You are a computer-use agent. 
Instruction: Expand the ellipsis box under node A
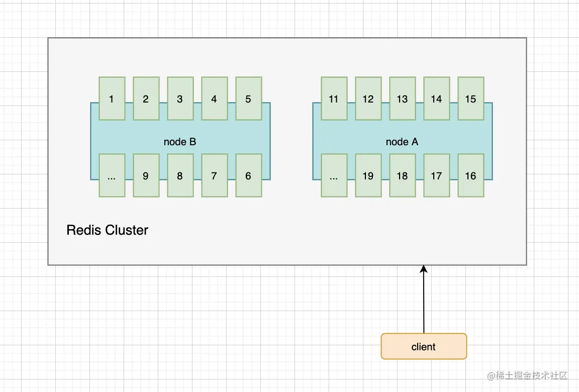(334, 176)
